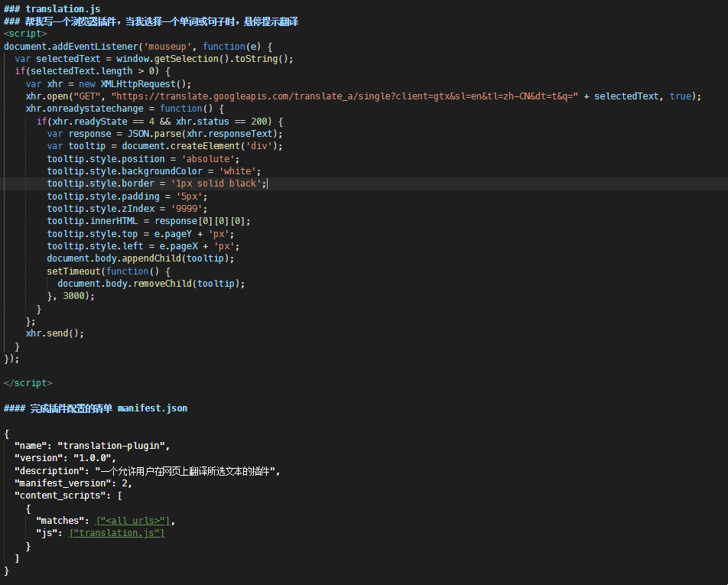
Task: Click 'addEventListener' in the first code line
Action: tap(95, 47)
